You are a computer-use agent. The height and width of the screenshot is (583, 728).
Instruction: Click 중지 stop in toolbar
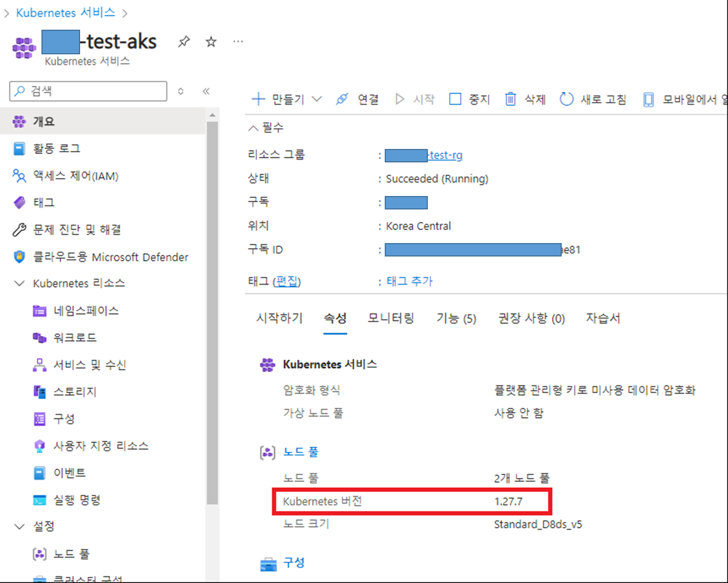coord(470,99)
